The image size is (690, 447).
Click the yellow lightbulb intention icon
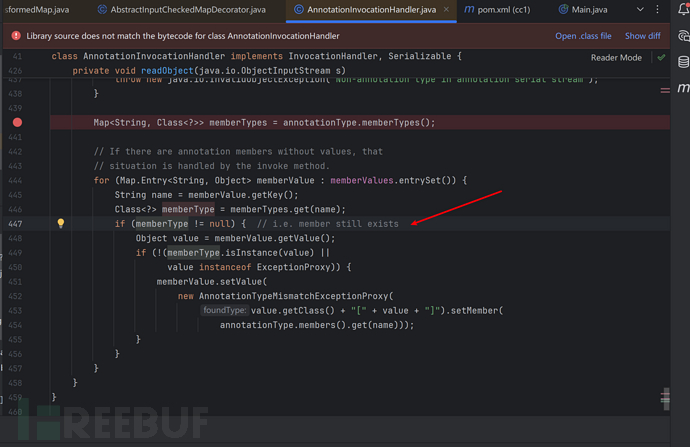coord(61,223)
